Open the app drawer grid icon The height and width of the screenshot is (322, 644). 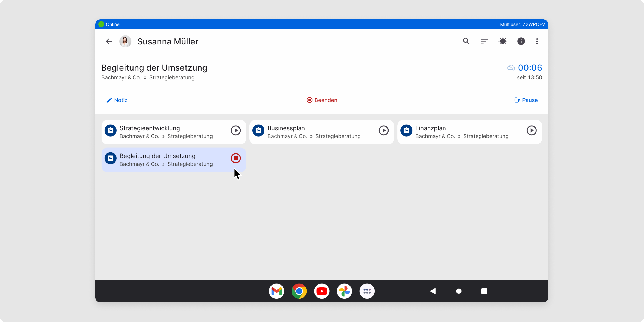[x=367, y=291]
